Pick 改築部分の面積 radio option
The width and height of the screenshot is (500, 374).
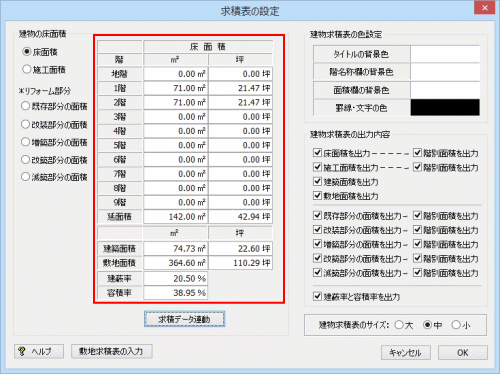click(x=25, y=160)
